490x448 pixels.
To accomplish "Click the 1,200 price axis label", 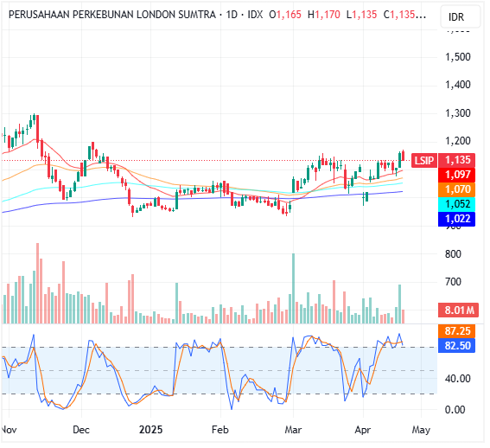I will (457, 141).
